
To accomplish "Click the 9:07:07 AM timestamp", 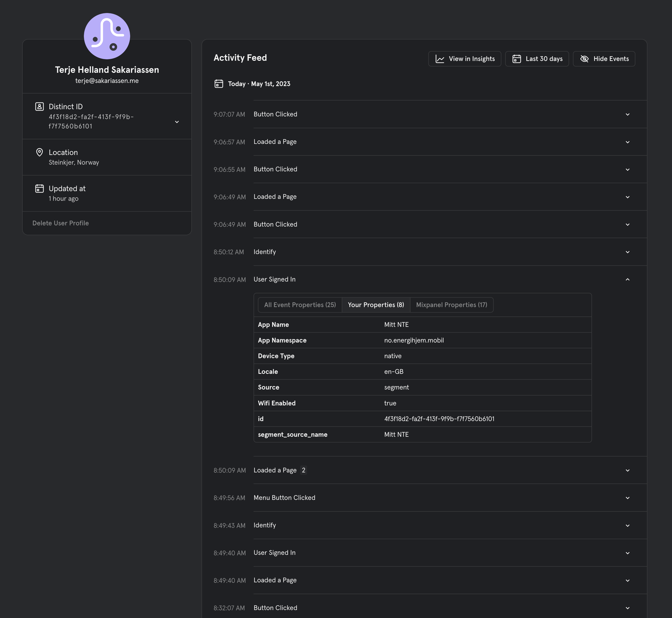I will coord(229,114).
